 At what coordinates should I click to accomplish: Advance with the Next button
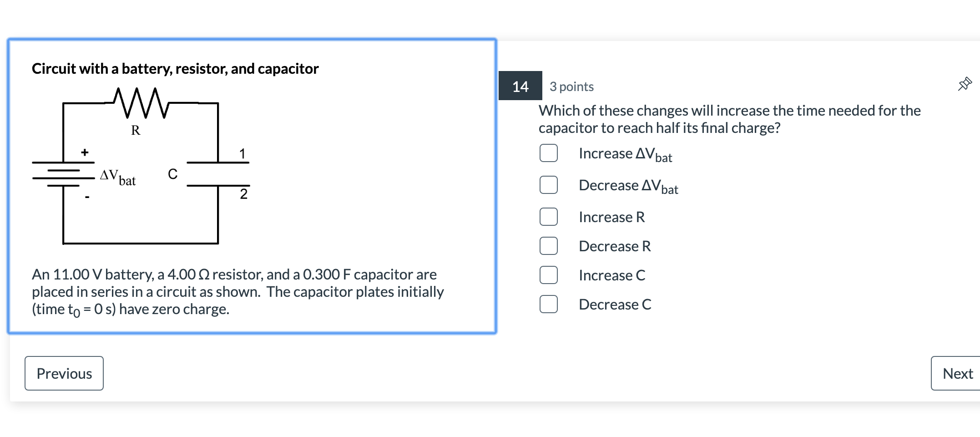(x=957, y=373)
